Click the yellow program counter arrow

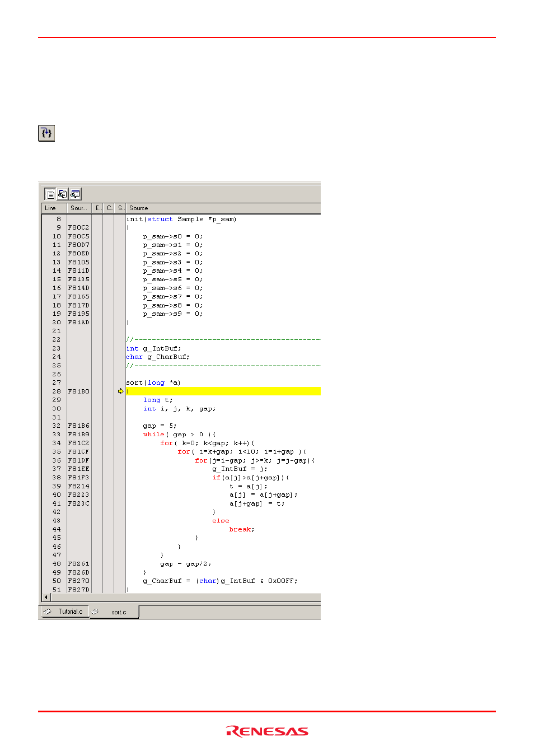pos(120,391)
